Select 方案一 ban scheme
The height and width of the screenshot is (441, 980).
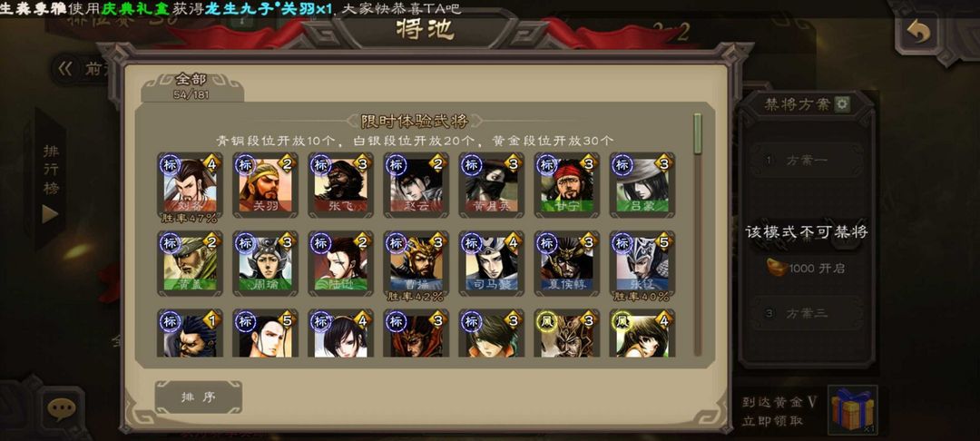(807, 161)
